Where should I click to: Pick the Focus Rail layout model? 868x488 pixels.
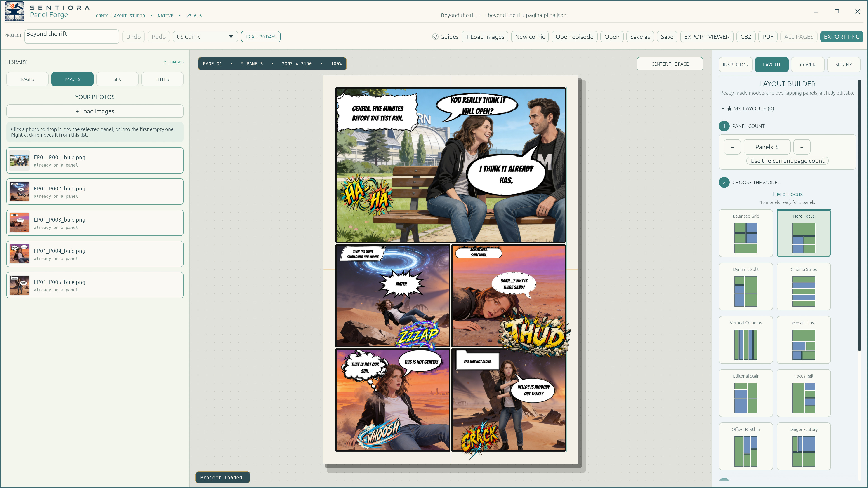click(804, 393)
